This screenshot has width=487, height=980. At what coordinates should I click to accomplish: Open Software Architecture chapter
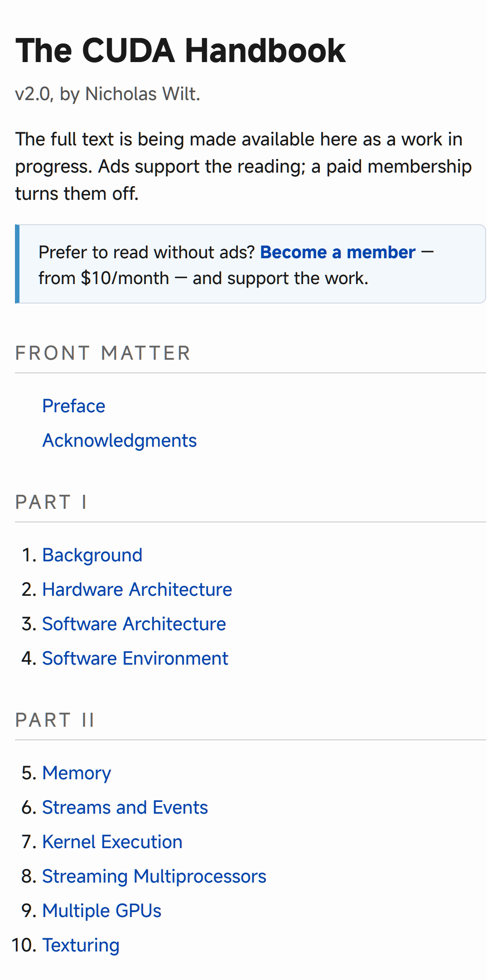134,624
